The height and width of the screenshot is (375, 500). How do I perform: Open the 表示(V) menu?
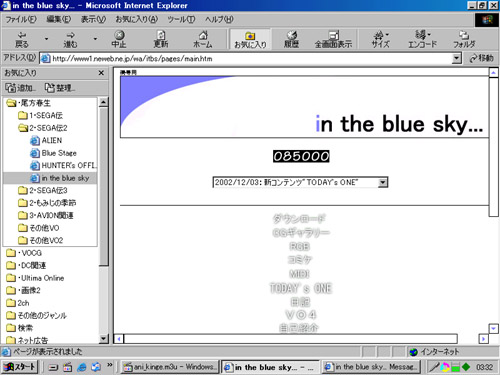point(93,19)
